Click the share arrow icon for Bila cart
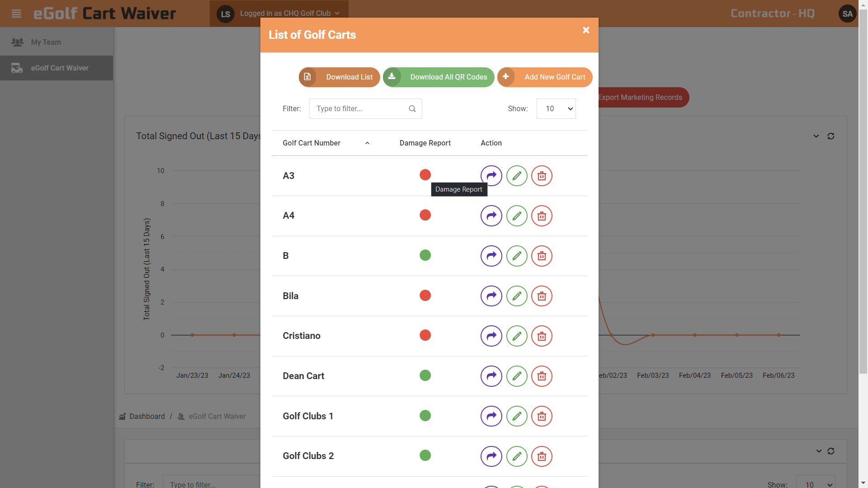This screenshot has width=868, height=488. coord(491,296)
